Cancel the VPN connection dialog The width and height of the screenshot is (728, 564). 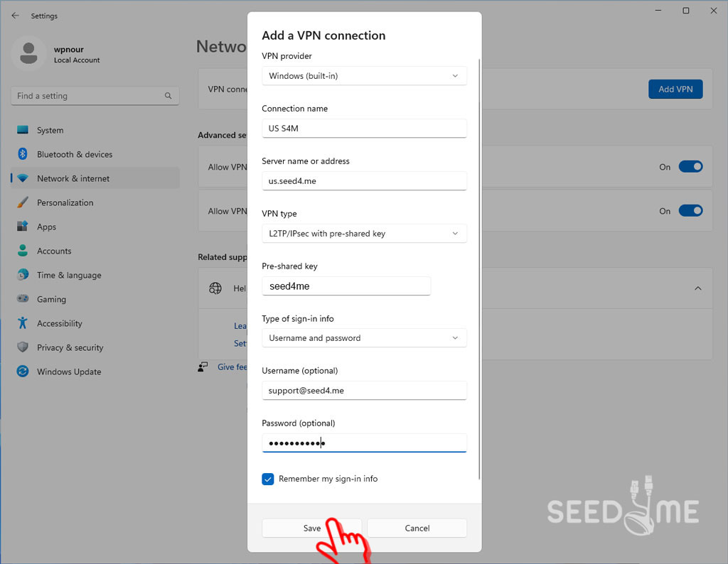tap(417, 528)
